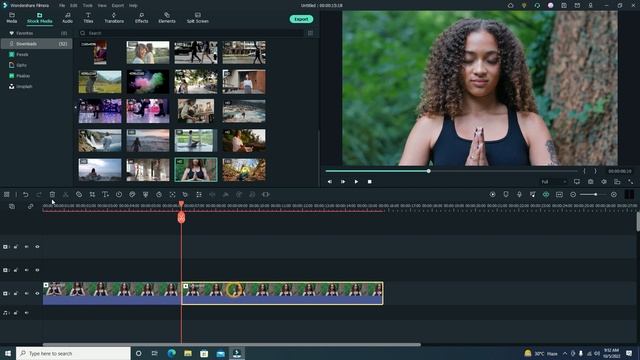Select Pixabay in the stock media sidebar
Image resolution: width=640 pixels, height=360 pixels.
[36, 76]
